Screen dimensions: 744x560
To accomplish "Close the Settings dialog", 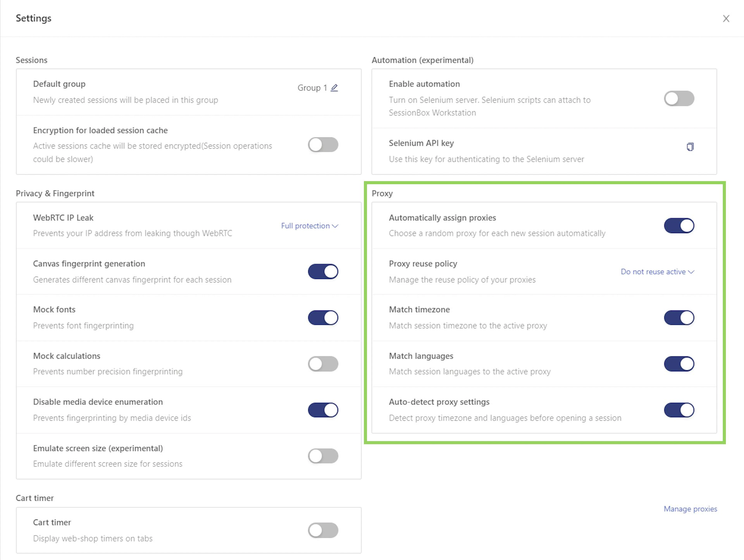I will pos(726,18).
